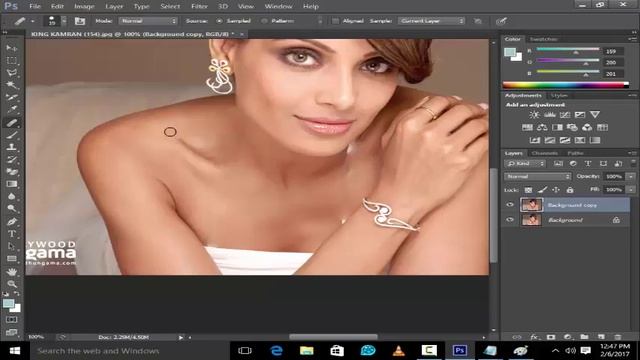Select the Pattern source radio button
This screenshot has width=640, height=360.
pos(264,21)
